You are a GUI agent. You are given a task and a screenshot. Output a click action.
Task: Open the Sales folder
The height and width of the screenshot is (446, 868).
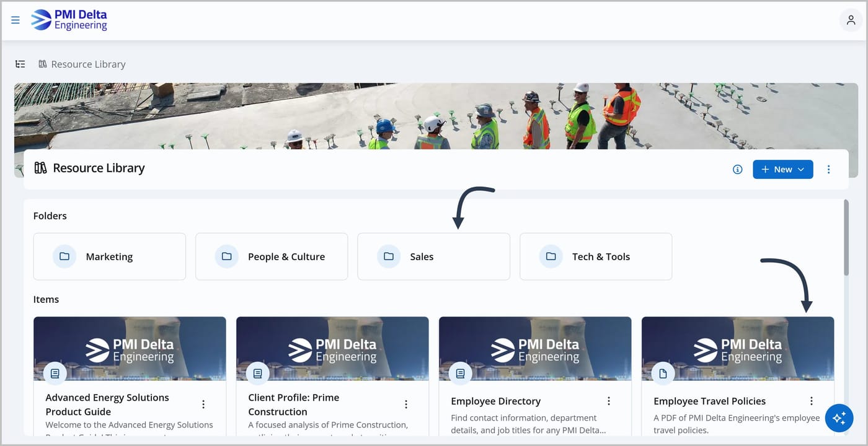pos(434,256)
